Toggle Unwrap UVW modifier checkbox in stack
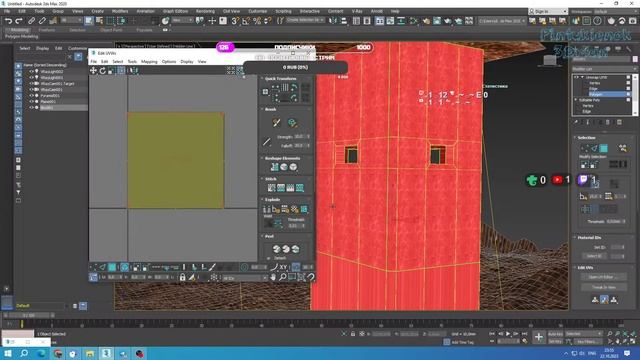The width and height of the screenshot is (640, 360). click(x=628, y=77)
